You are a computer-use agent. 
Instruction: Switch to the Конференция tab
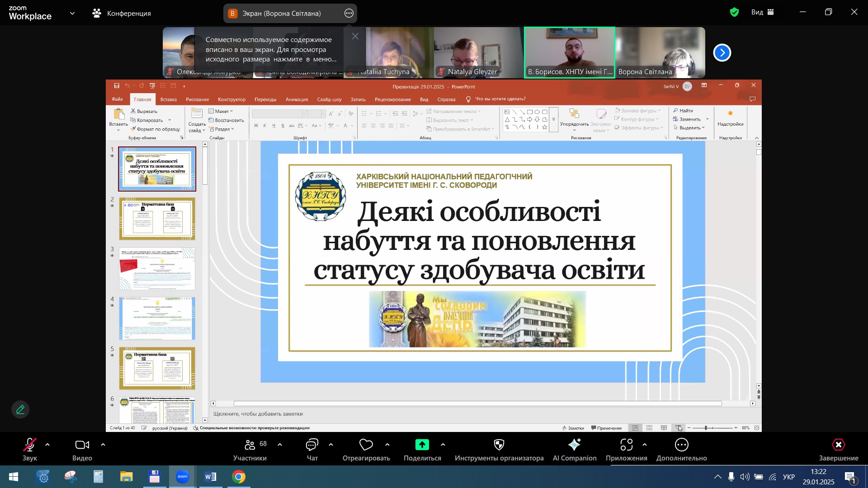click(x=122, y=14)
